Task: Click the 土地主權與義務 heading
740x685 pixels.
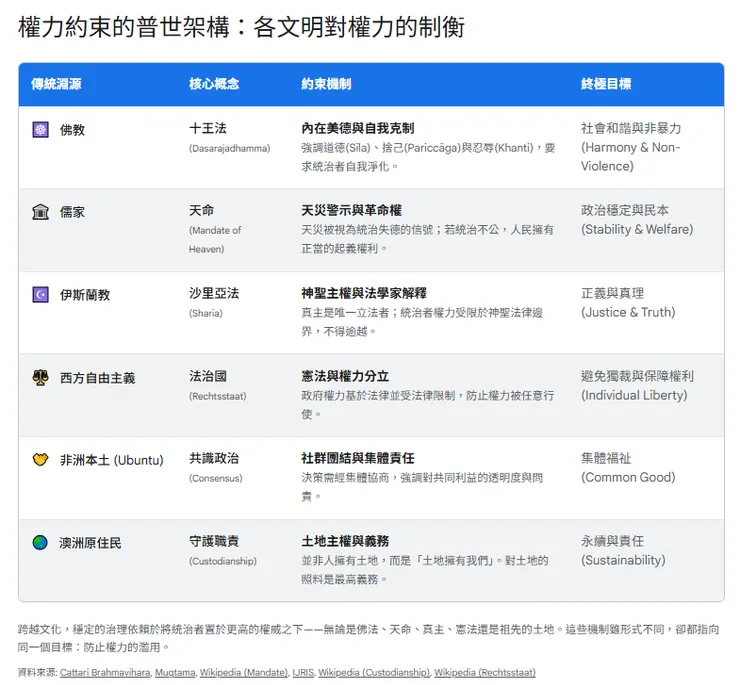Action: pyautogui.click(x=345, y=541)
